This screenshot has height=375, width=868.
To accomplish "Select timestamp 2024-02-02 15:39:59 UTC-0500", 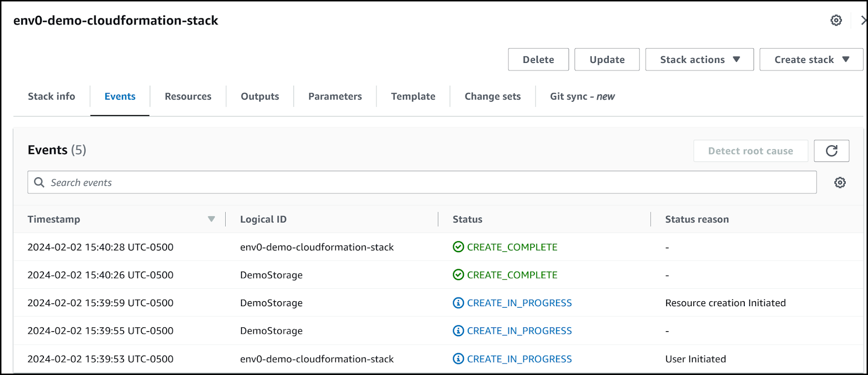I will coord(100,303).
